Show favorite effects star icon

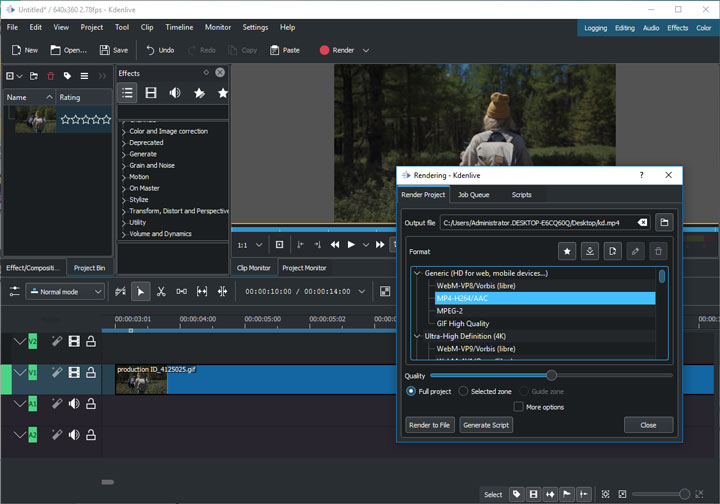tap(223, 93)
